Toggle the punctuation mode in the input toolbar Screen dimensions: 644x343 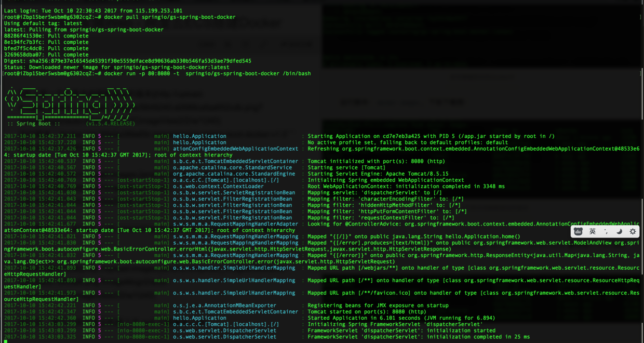(x=606, y=232)
